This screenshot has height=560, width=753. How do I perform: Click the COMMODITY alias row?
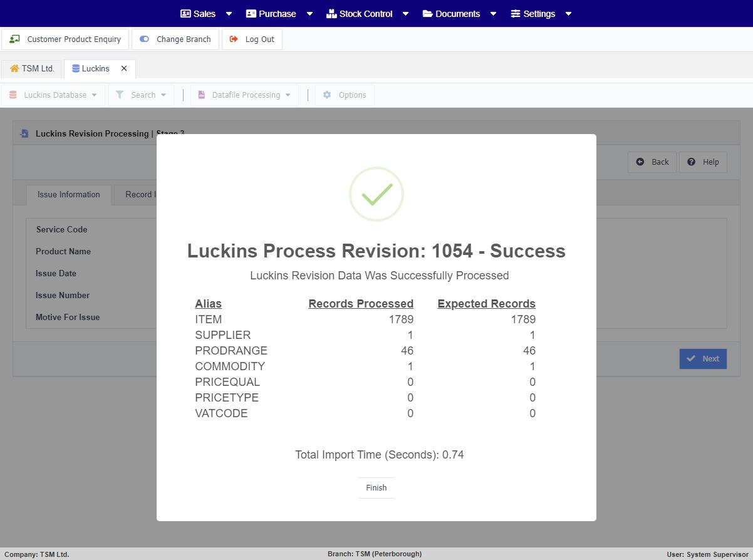point(365,366)
